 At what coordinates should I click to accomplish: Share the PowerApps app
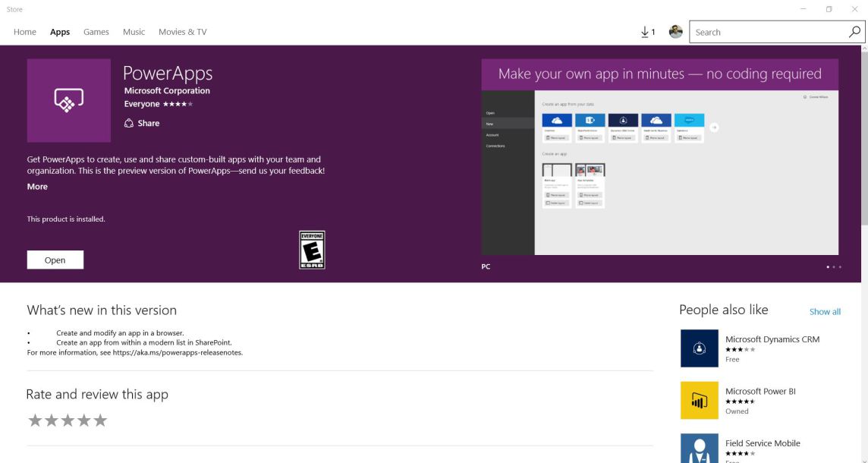point(143,123)
